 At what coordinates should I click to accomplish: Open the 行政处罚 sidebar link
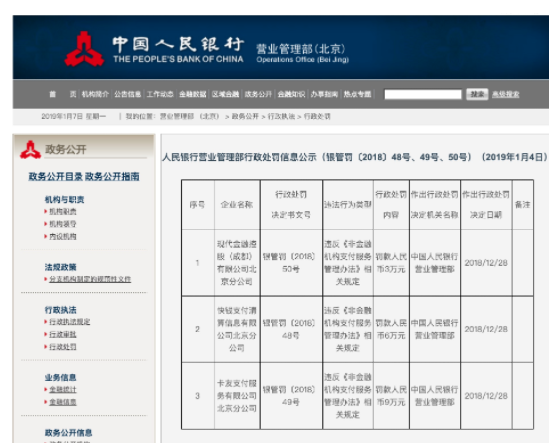pos(63,347)
